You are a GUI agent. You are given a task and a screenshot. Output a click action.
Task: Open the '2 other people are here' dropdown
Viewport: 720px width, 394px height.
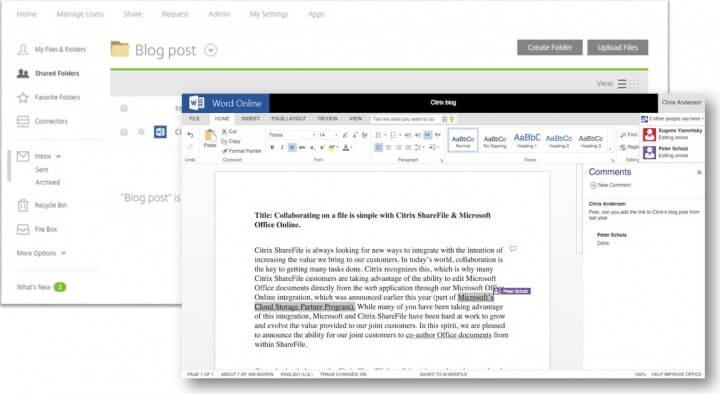coord(673,119)
